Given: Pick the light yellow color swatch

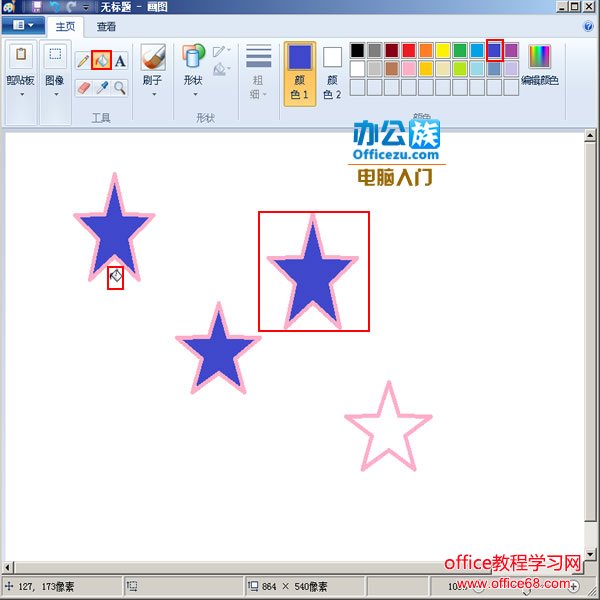Looking at the screenshot, I should click(x=443, y=69).
